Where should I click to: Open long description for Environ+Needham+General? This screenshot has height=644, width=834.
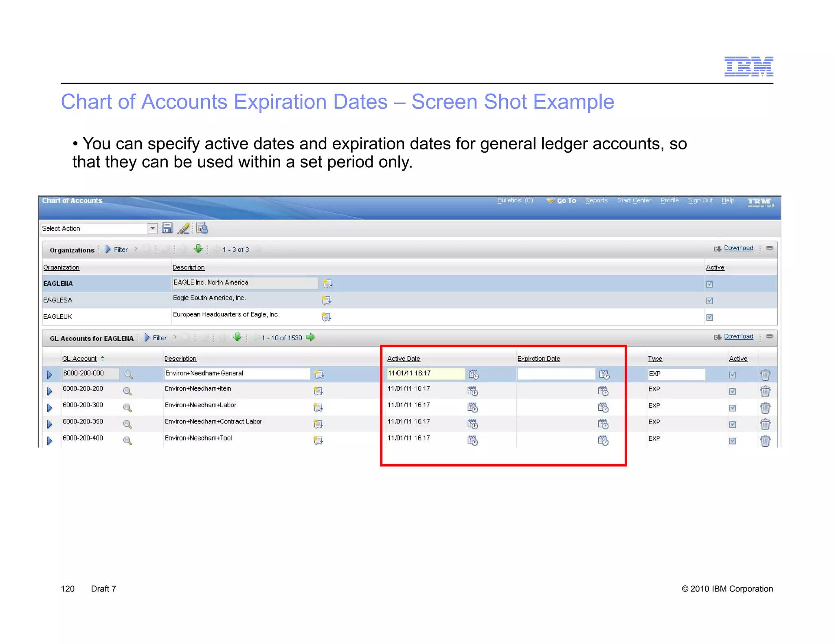pos(319,374)
